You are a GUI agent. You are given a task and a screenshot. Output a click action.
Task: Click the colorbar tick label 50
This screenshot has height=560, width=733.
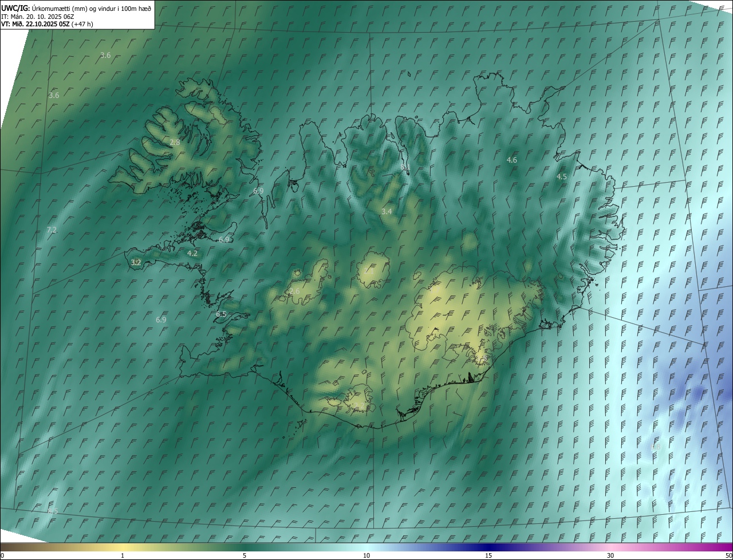point(728,555)
